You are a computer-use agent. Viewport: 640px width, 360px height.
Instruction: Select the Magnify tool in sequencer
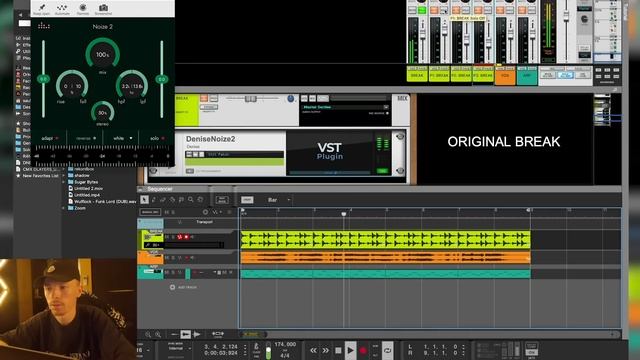(191, 200)
